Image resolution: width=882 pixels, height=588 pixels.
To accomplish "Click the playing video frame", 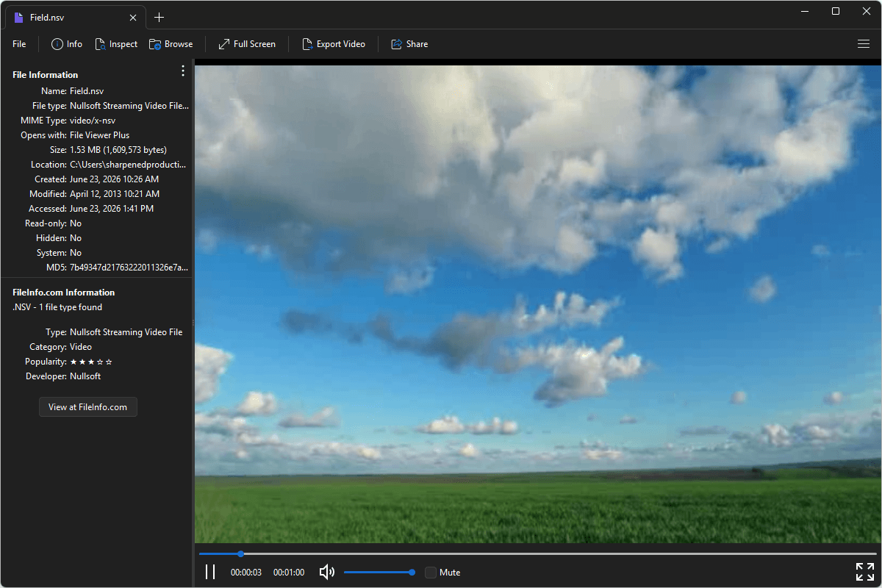I will (537, 304).
